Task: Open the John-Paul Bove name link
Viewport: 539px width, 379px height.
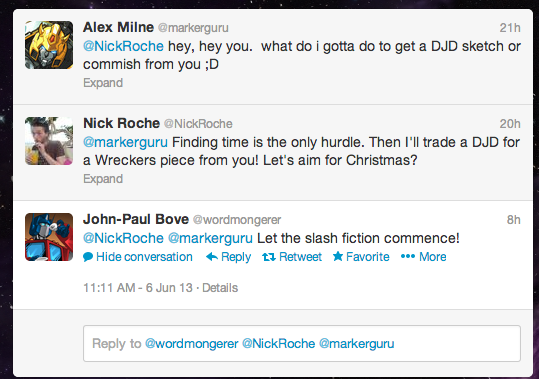Action: pos(136,219)
